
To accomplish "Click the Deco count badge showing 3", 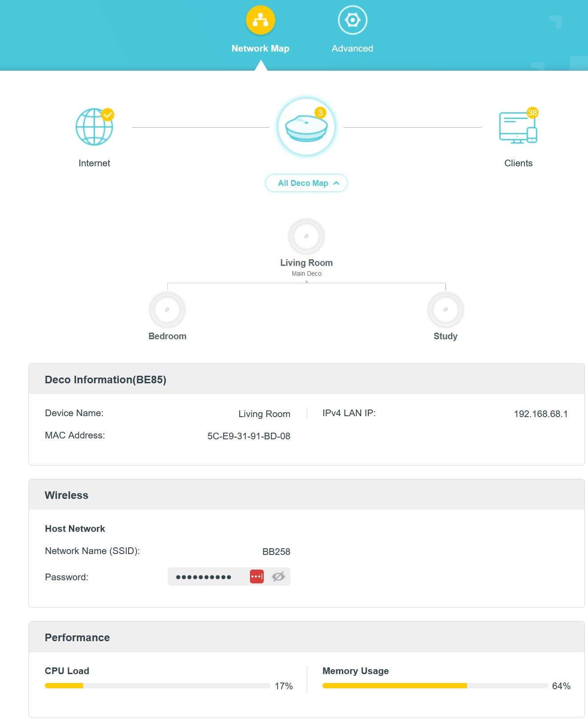I will (320, 112).
